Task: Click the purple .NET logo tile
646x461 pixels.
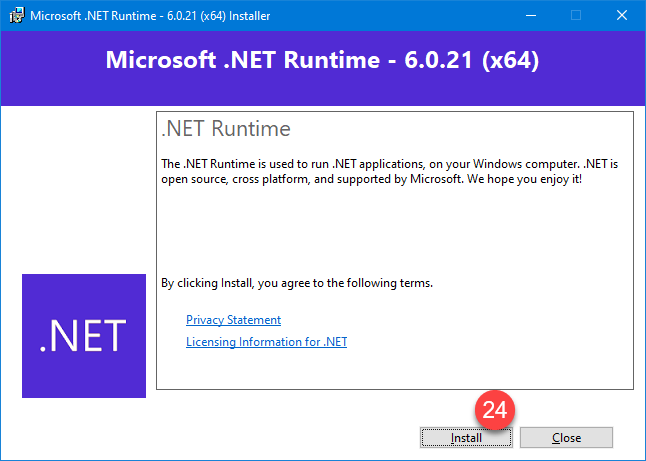Action: 84,336
